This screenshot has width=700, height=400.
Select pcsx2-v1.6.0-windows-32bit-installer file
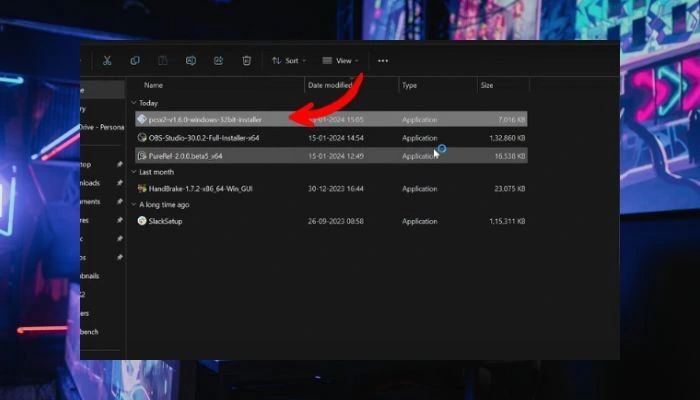pyautogui.click(x=331, y=119)
